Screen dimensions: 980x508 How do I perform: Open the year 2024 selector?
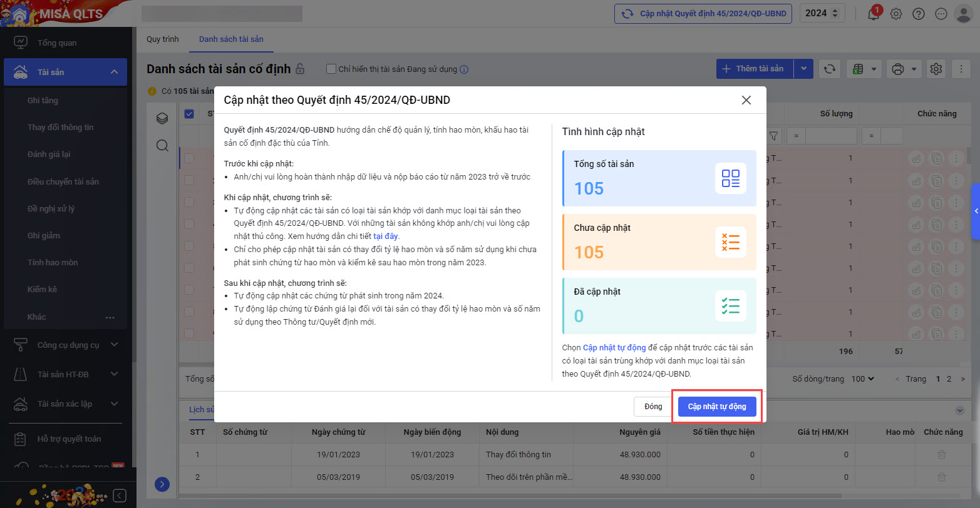point(822,13)
